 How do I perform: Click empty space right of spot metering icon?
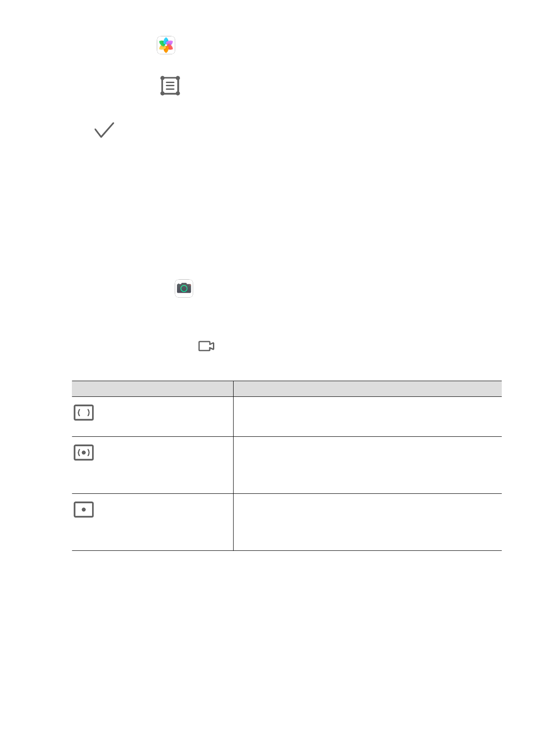tap(162, 522)
